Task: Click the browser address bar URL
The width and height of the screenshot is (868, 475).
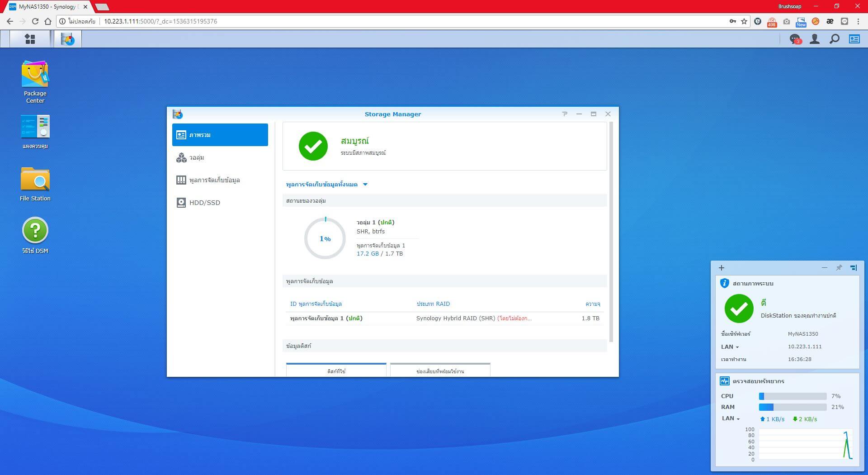Action: 160,21
